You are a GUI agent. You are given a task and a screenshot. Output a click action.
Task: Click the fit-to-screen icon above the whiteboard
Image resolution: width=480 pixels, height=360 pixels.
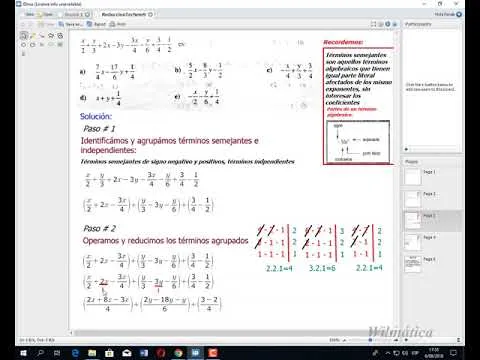pyautogui.click(x=373, y=24)
